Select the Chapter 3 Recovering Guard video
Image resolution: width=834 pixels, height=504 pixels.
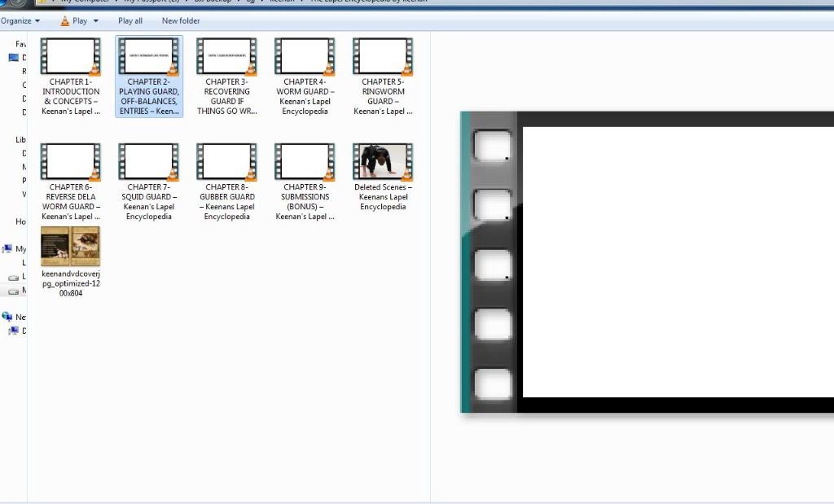[x=227, y=57]
